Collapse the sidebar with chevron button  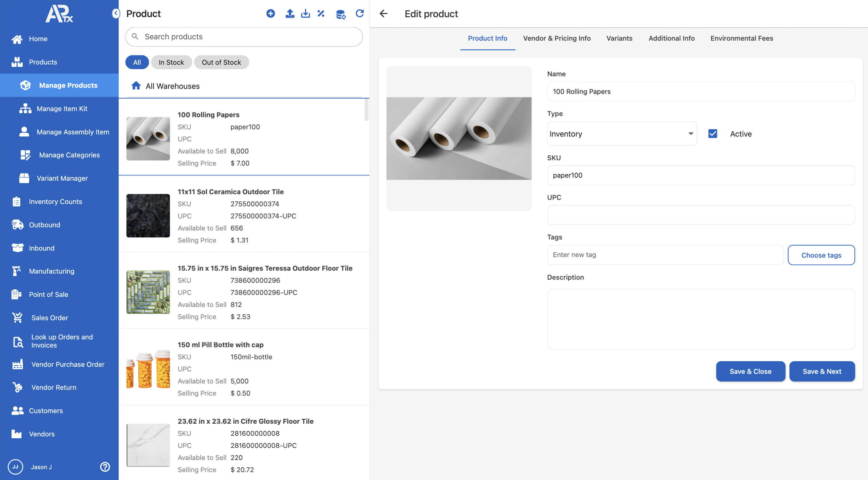(116, 14)
